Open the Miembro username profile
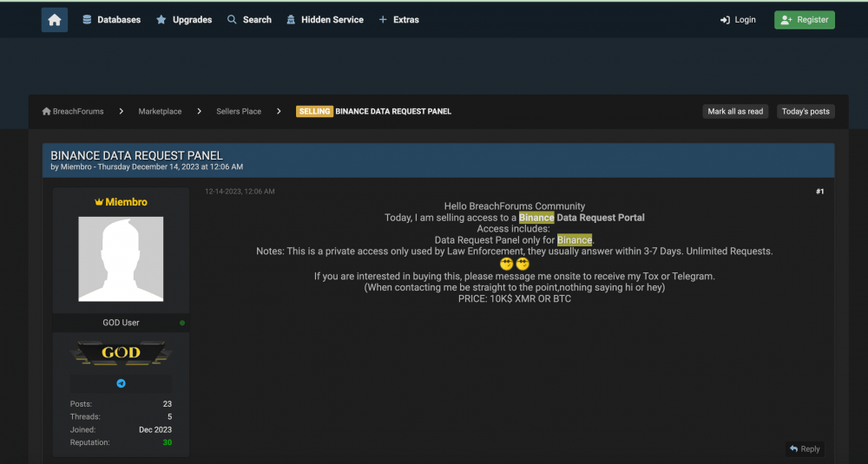The width and height of the screenshot is (868, 464). (x=126, y=202)
